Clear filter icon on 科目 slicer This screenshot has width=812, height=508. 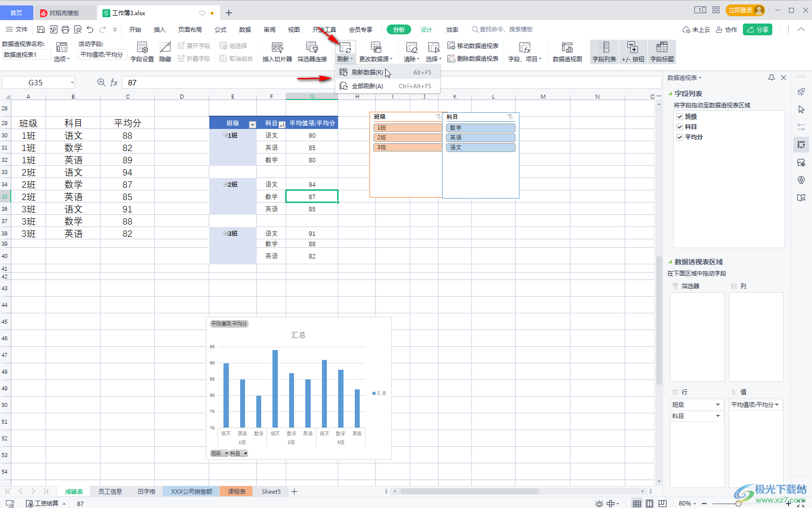click(x=510, y=117)
